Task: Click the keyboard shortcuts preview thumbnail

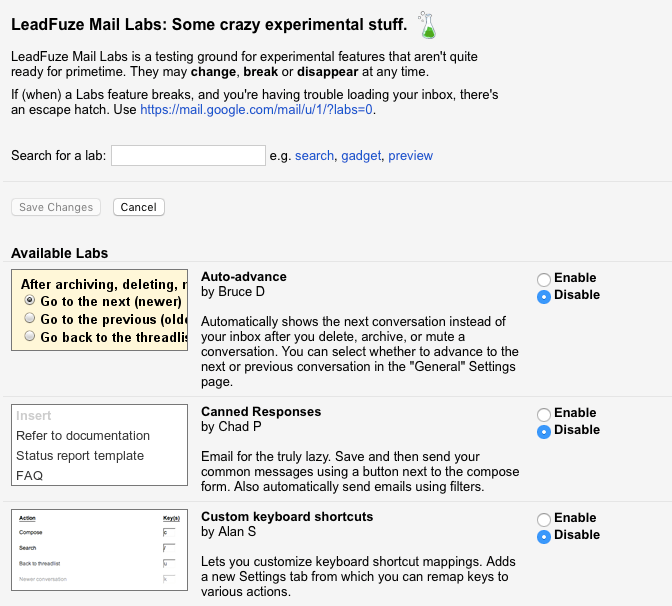Action: pyautogui.click(x=99, y=550)
